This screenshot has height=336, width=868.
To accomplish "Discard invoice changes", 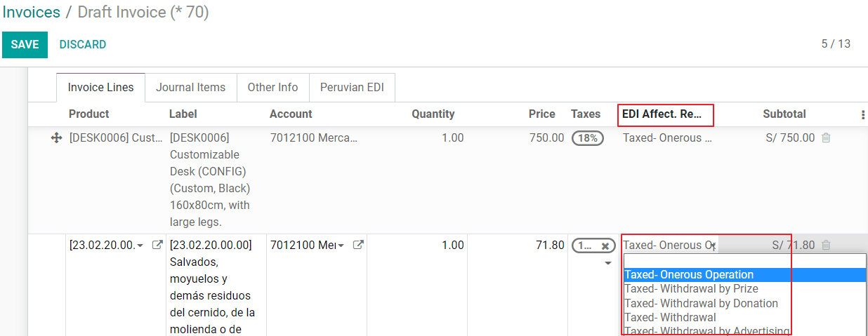I will [83, 45].
